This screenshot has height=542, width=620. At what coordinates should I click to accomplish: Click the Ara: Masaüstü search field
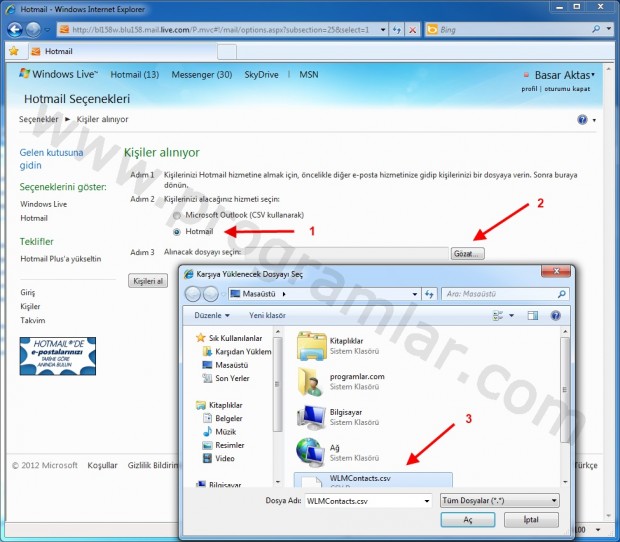(500, 294)
